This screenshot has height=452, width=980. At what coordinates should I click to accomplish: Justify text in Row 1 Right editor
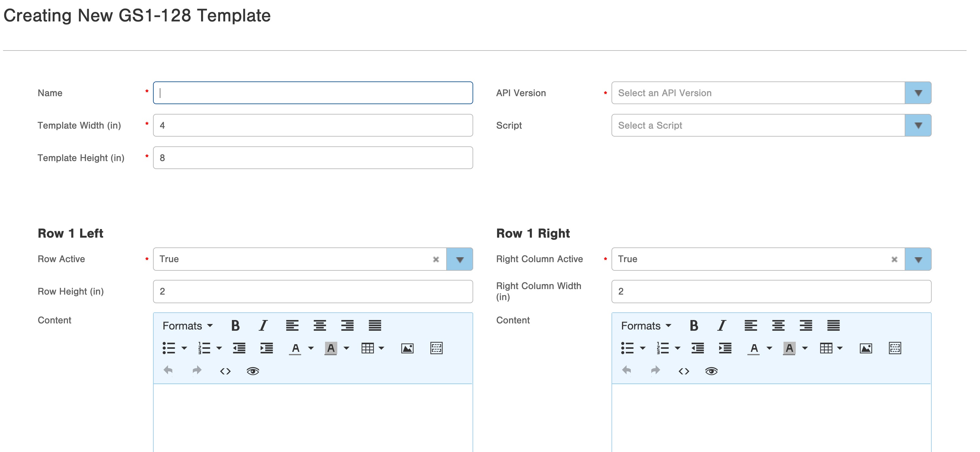(833, 326)
